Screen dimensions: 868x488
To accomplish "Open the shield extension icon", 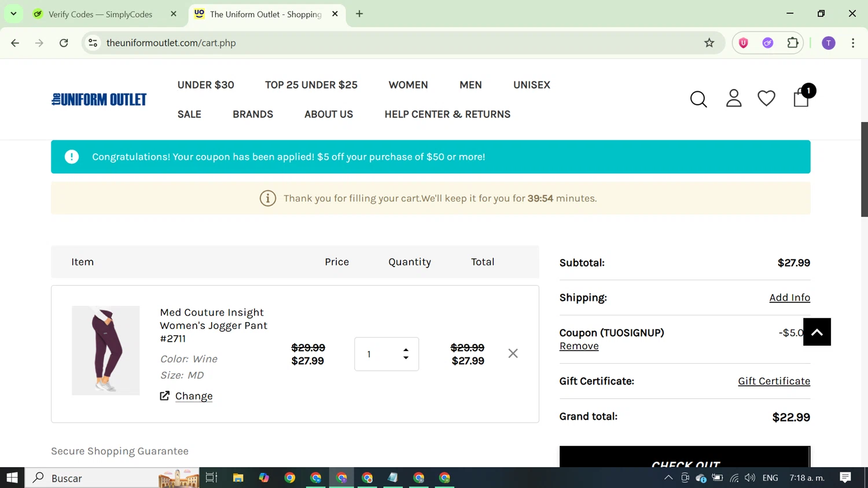I will [744, 43].
